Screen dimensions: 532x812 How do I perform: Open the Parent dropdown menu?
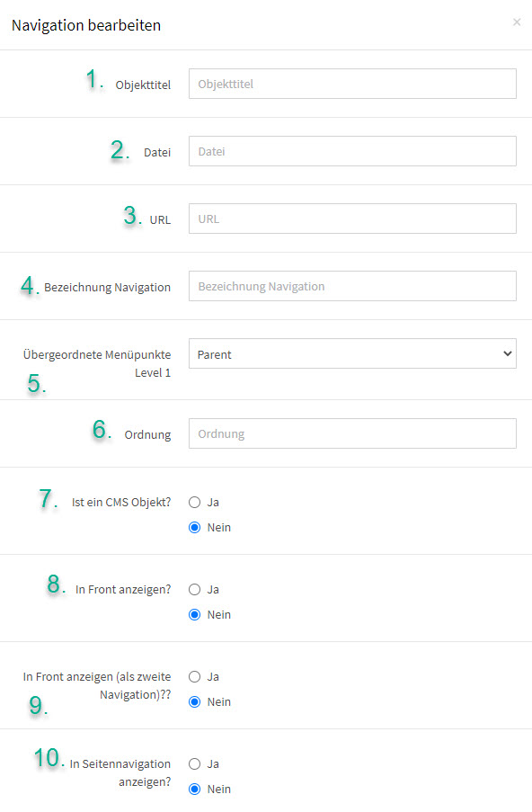352,353
